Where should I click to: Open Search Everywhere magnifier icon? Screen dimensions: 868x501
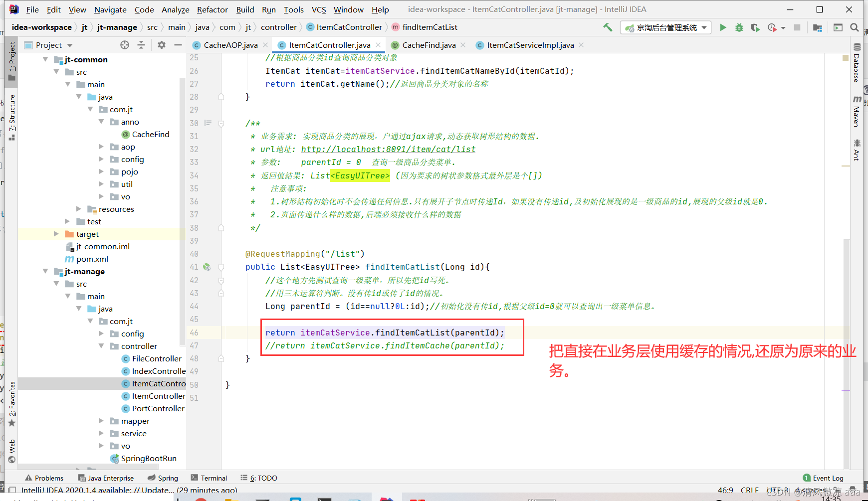(855, 27)
